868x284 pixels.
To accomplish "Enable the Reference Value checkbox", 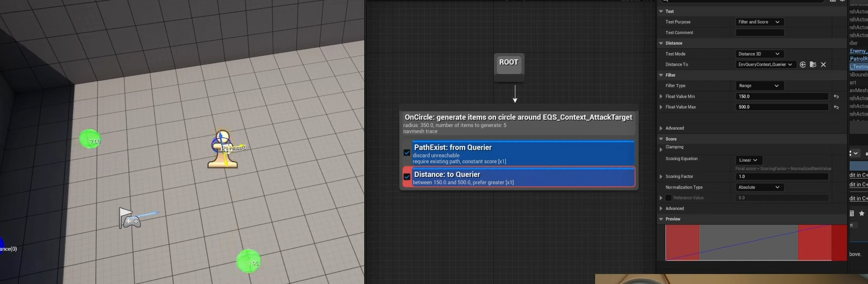I will tap(669, 198).
